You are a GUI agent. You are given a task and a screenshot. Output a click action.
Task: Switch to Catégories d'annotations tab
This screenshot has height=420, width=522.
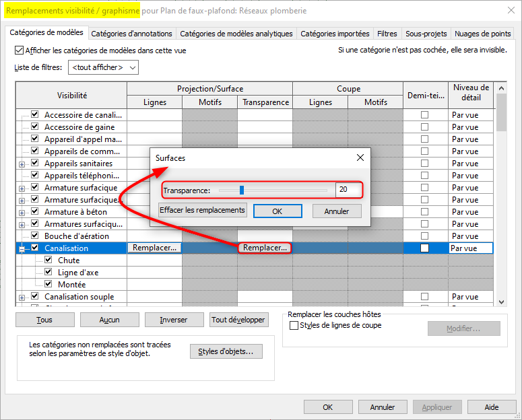tap(131, 34)
